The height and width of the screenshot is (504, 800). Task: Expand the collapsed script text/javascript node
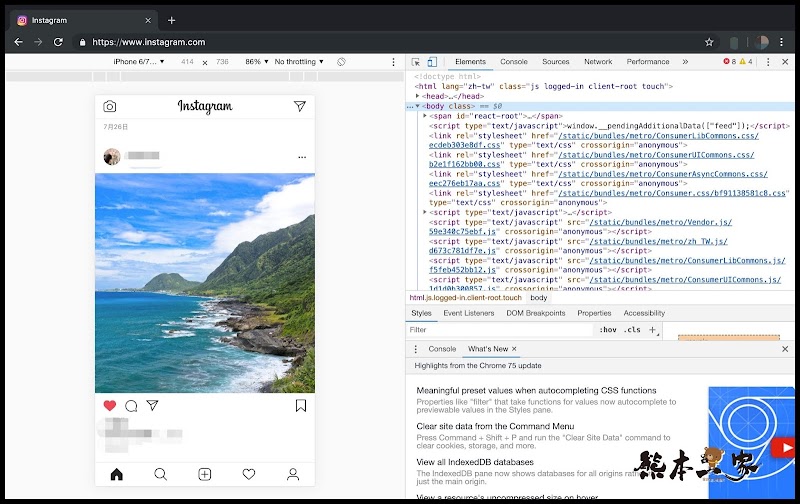pos(424,212)
